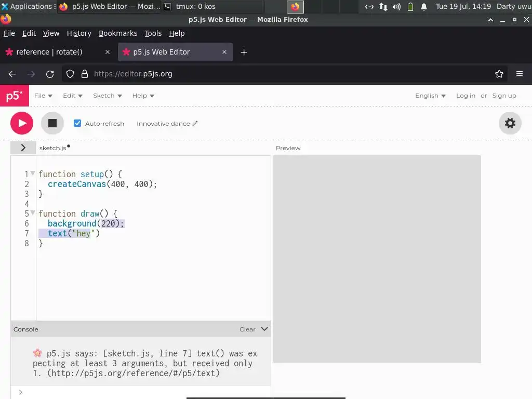
Task: Open editor settings with the gear icon
Action: 510,123
